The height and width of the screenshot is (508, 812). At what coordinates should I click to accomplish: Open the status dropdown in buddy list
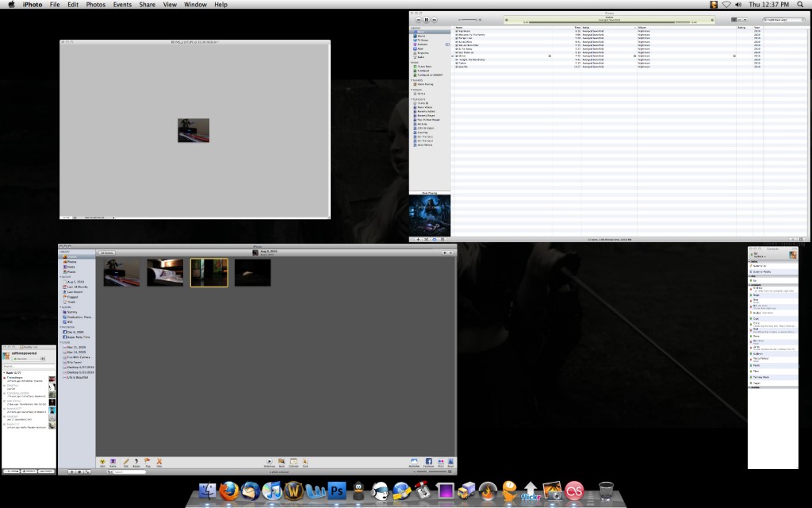pyautogui.click(x=29, y=359)
